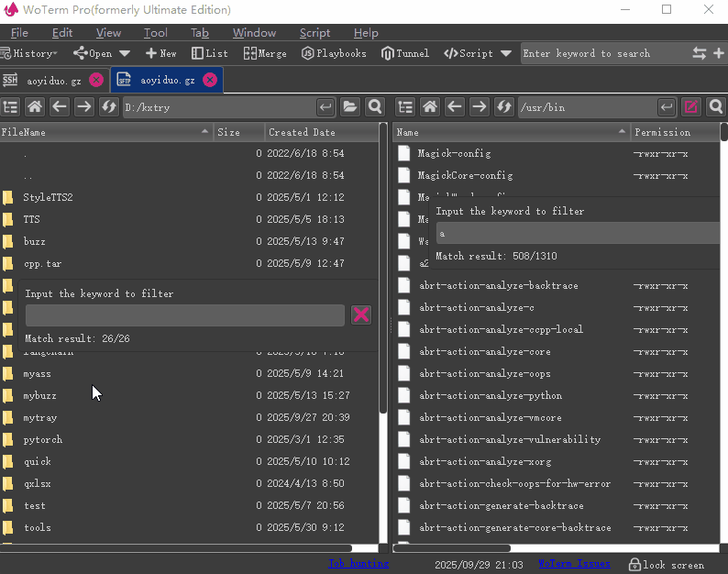Screen dimensions: 728x574
Task: Expand the Script dropdown arrow
Action: coord(506,53)
